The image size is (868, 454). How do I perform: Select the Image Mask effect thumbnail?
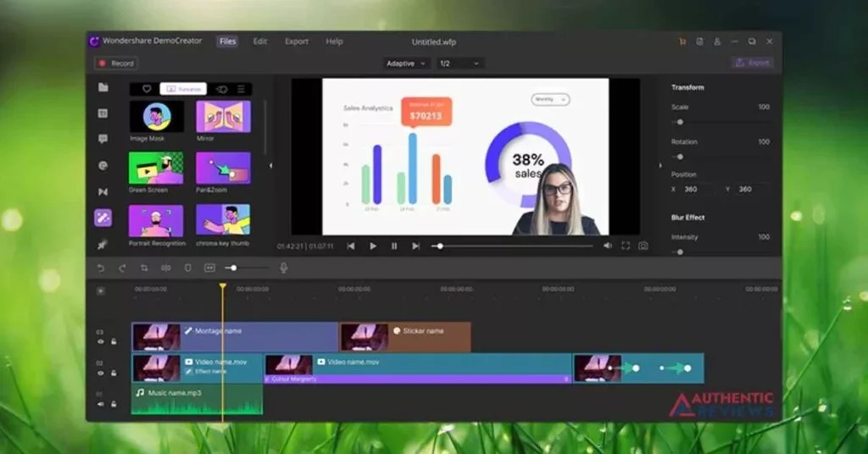tap(156, 116)
